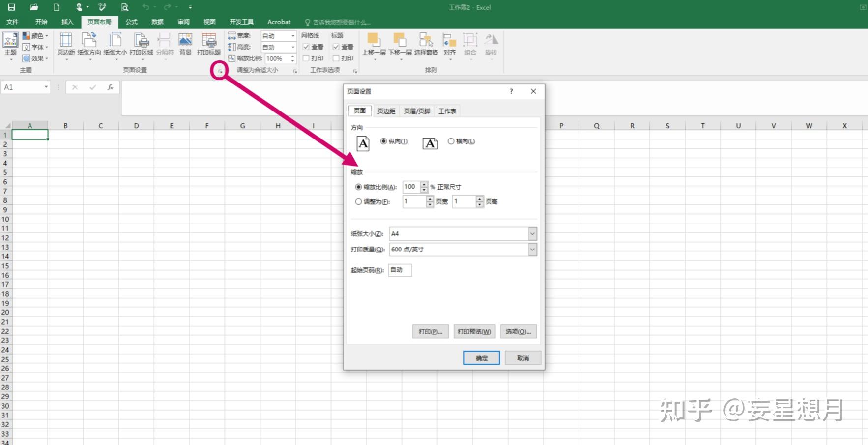Open the 页面设置 group dialog launcher
The width and height of the screenshot is (868, 445).
click(221, 72)
